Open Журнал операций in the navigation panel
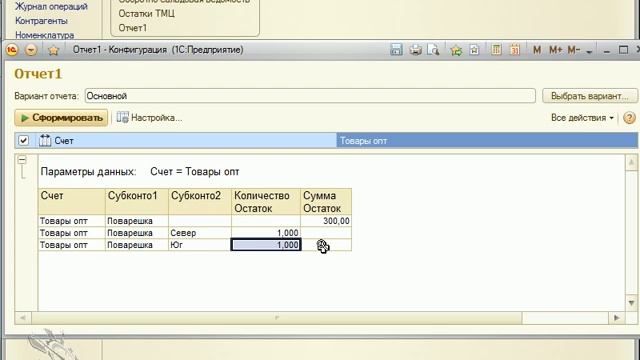The height and width of the screenshot is (360, 640). point(51,7)
